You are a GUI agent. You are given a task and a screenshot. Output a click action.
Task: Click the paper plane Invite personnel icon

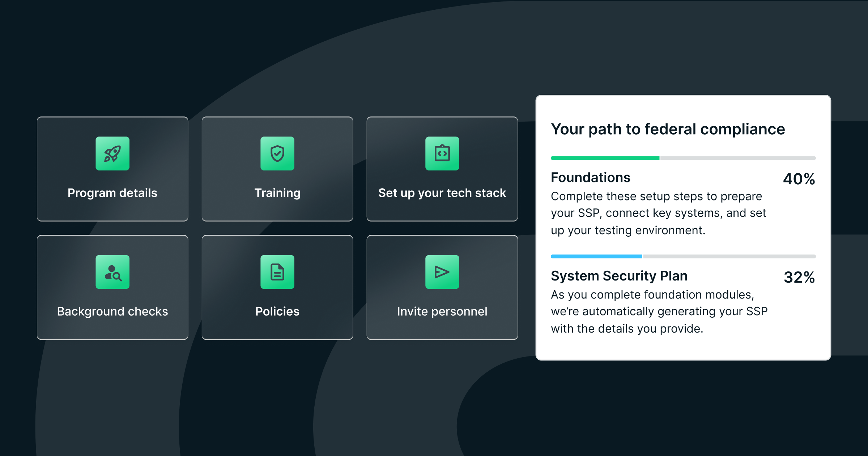(442, 272)
